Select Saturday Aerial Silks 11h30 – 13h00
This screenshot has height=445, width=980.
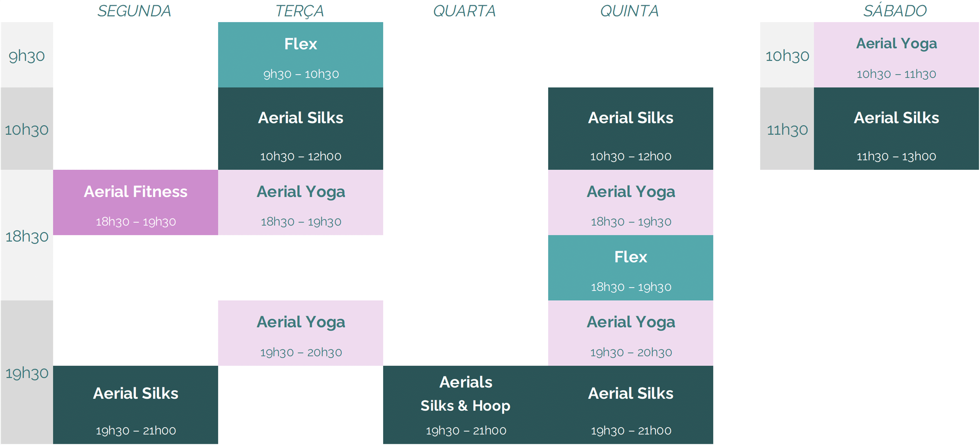[x=896, y=129]
